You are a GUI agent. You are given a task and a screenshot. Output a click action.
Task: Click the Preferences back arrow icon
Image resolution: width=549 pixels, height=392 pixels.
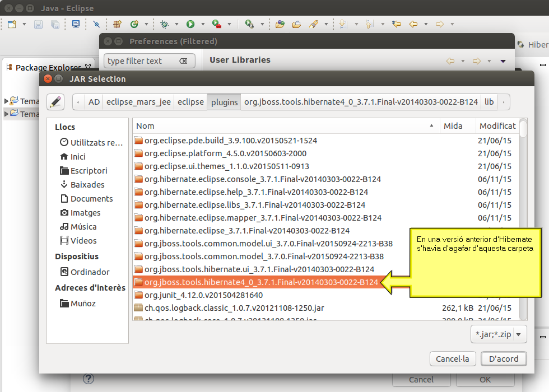pyautogui.click(x=450, y=61)
